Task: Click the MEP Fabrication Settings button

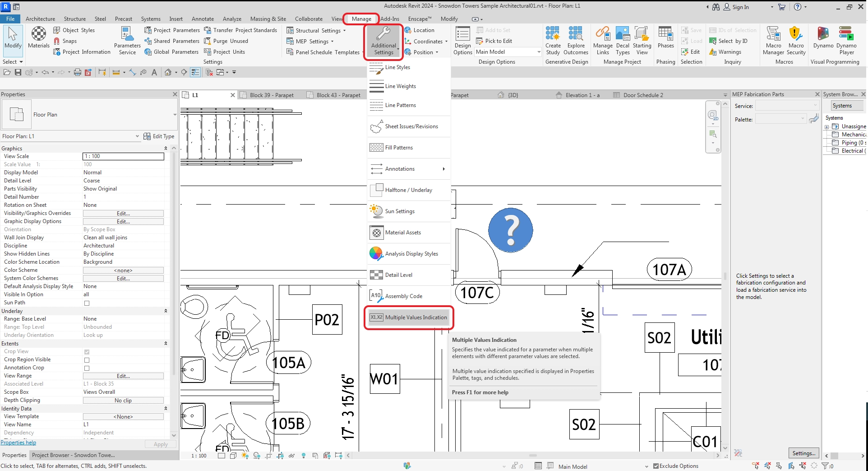Action: point(804,453)
